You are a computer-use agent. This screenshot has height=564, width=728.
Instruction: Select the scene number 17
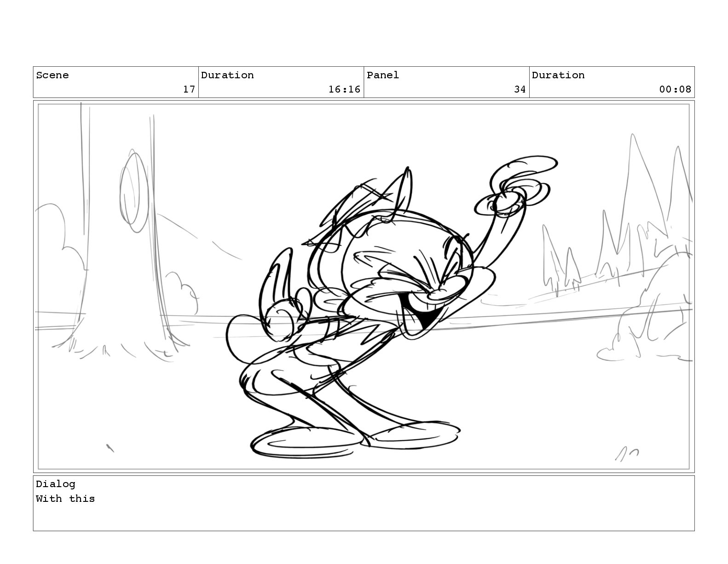click(189, 89)
